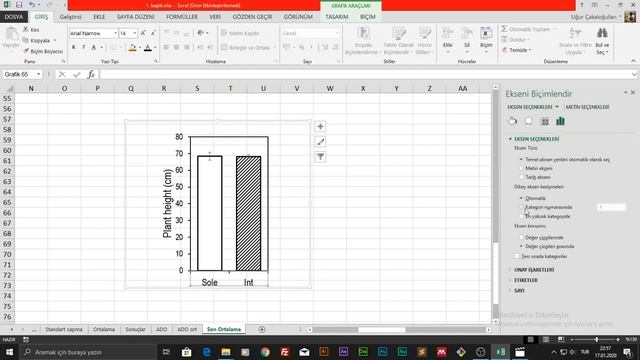Expand the SAYI section

(x=510, y=290)
